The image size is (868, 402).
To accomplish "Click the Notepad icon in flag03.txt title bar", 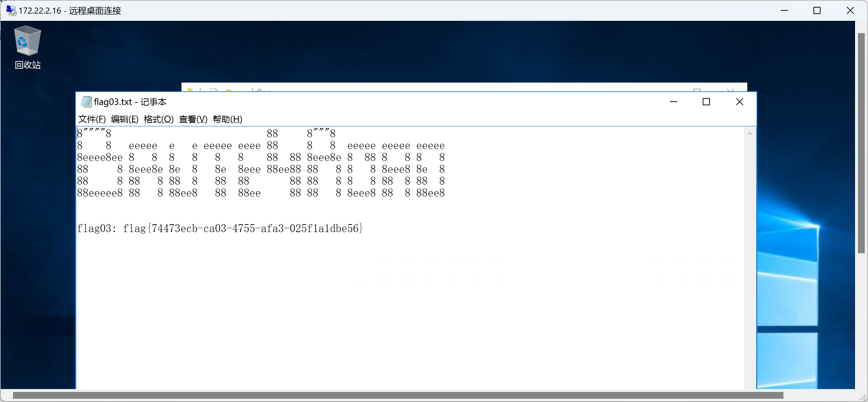I will click(x=86, y=102).
